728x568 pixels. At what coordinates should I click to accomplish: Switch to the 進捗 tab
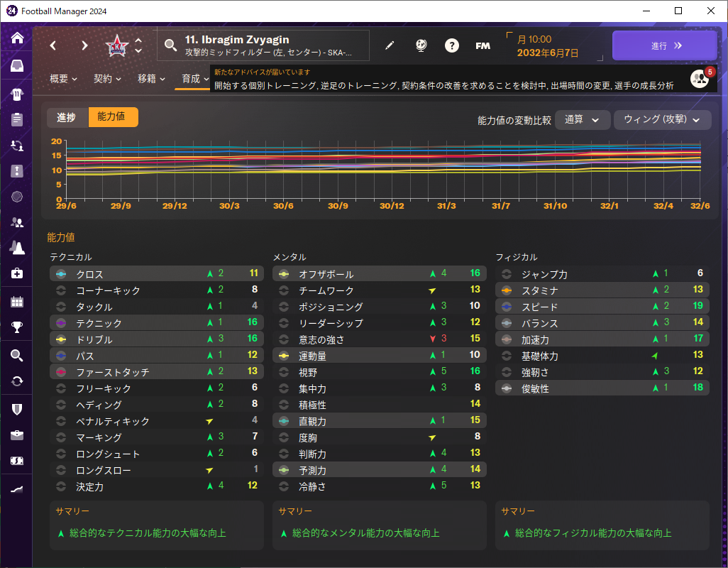(x=67, y=117)
